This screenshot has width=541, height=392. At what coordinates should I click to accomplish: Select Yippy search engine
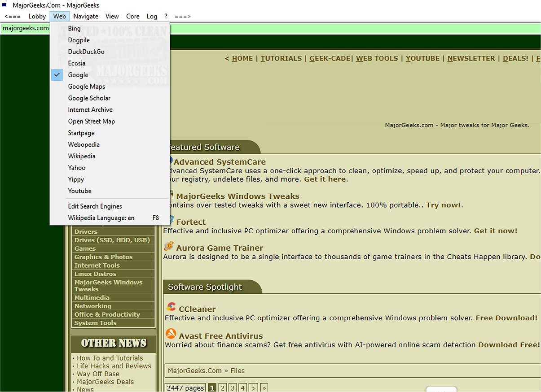point(110,179)
